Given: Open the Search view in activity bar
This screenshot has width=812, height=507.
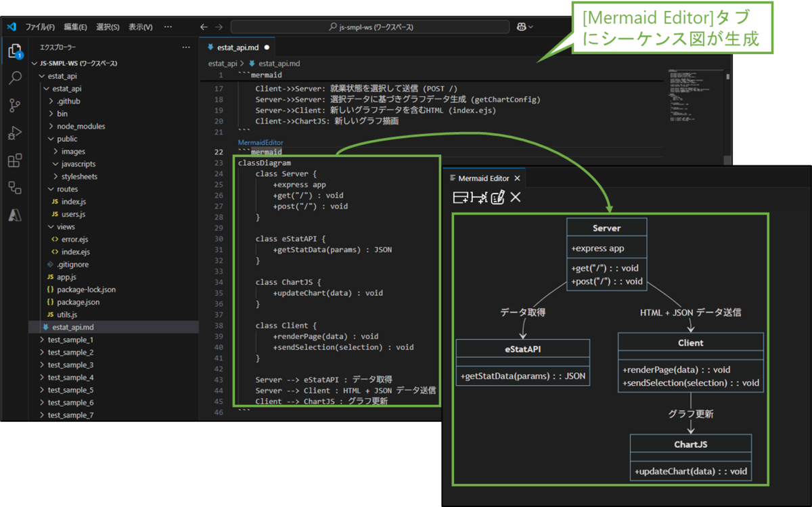Looking at the screenshot, I should (14, 79).
